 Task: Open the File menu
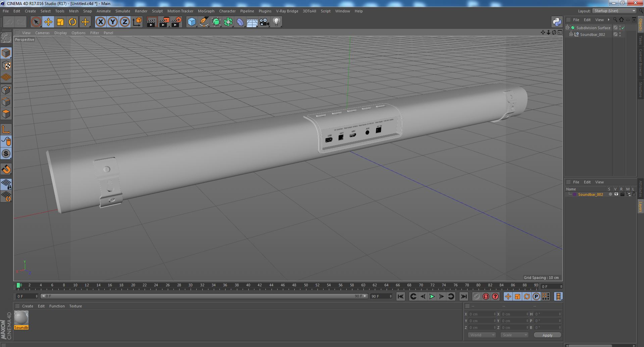(x=6, y=11)
